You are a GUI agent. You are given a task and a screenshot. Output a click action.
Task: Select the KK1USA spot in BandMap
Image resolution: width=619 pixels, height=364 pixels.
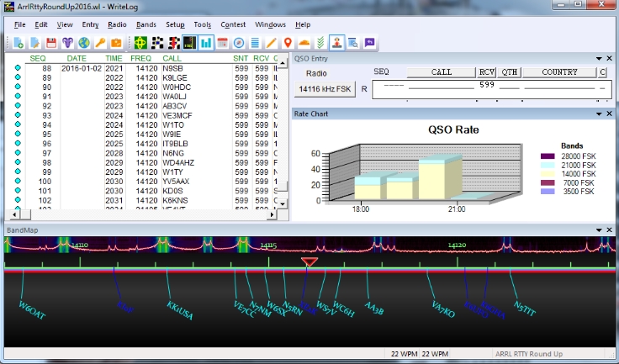click(x=180, y=310)
